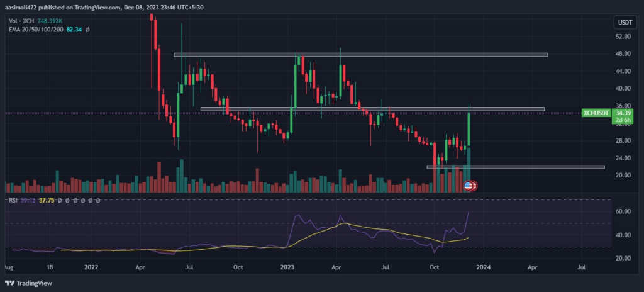Image resolution: width=644 pixels, height=292 pixels.
Task: Click the 20.00 RSI axis label
Action: coord(623,258)
